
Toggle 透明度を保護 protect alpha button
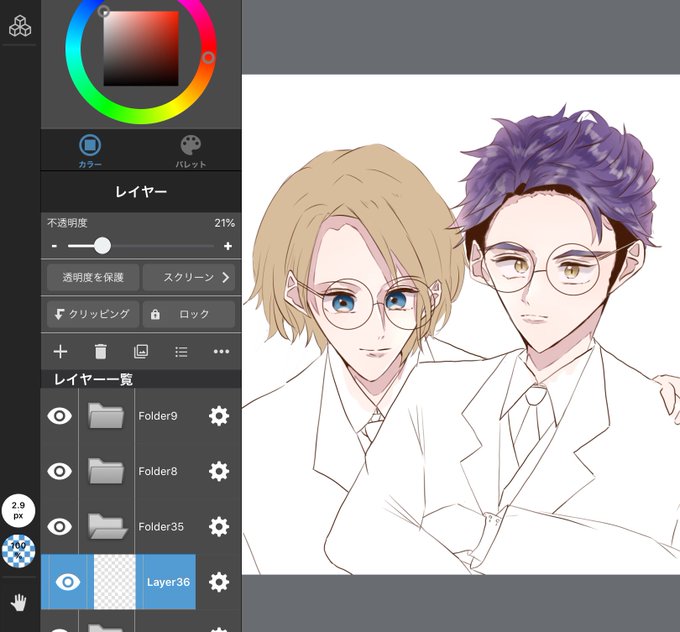coord(93,278)
